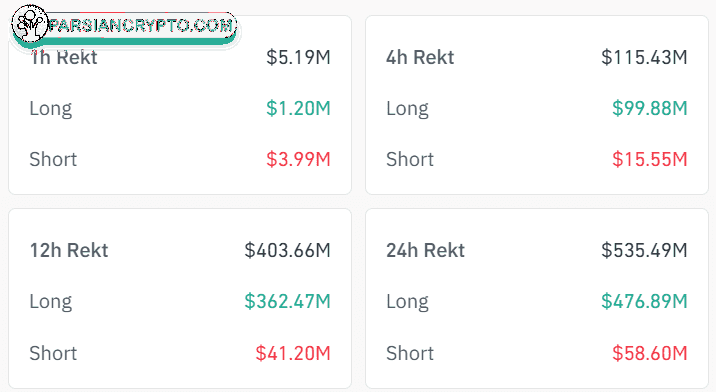
Task: Click the 24h Short $58.60M value
Action: click(649, 353)
